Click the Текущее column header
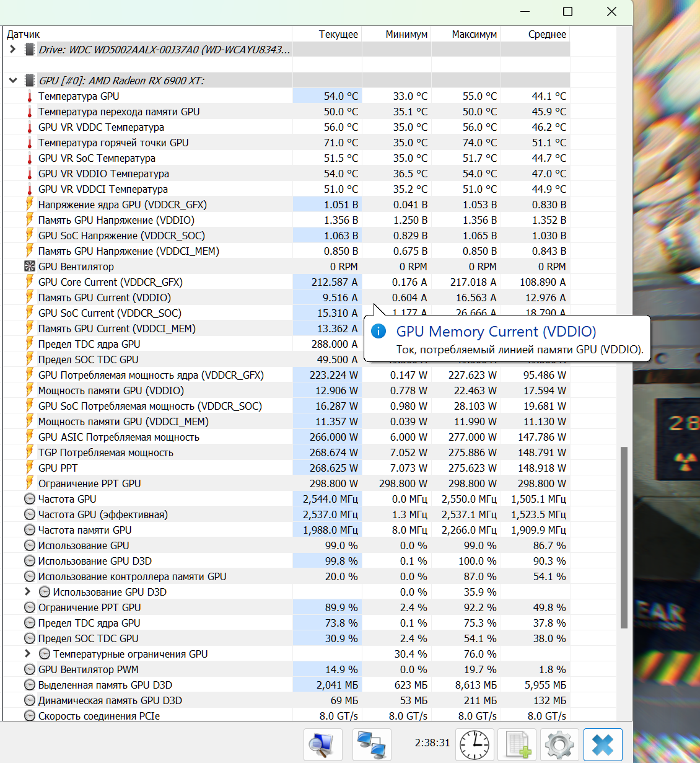The height and width of the screenshot is (763, 700). (327, 34)
